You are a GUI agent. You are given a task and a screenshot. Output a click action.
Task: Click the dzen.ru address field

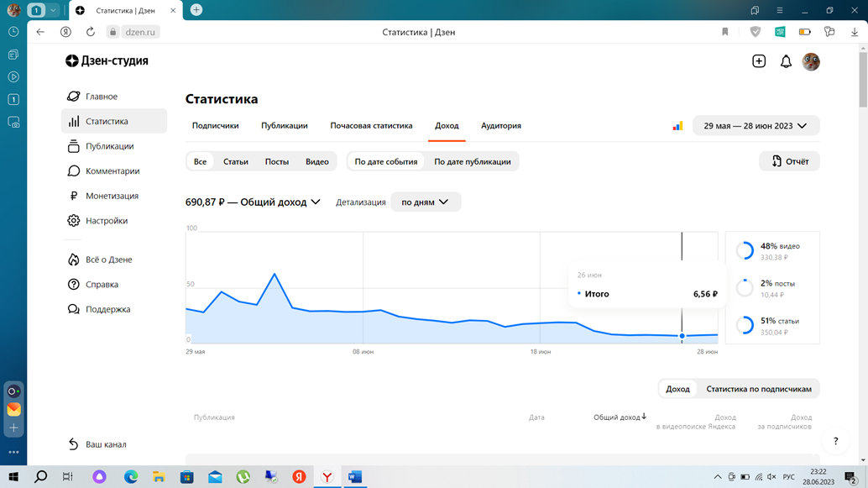coord(140,32)
